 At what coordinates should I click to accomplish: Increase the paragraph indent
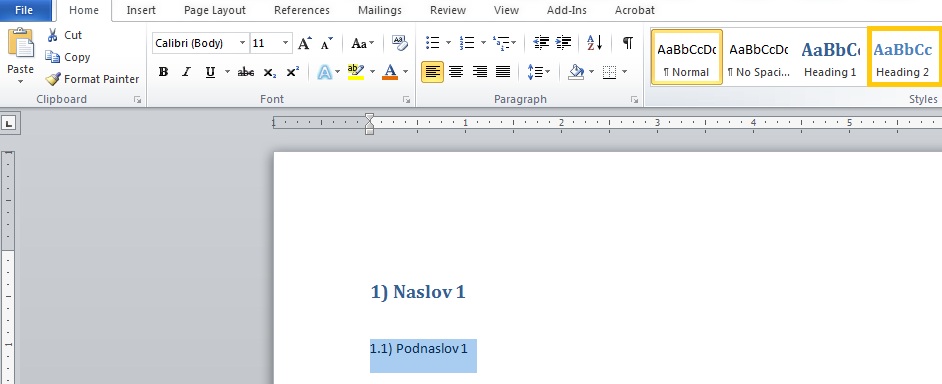pyautogui.click(x=564, y=43)
